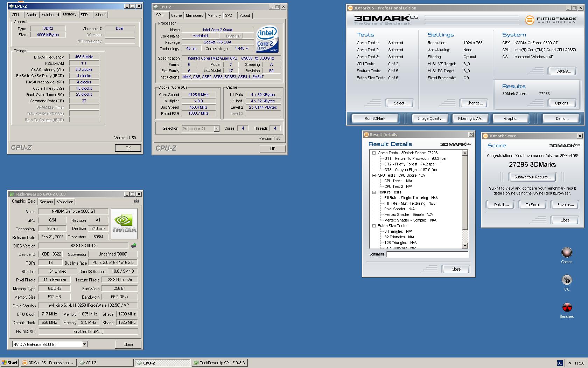588x368 pixels.
Task: Export score To Excel
Action: 532,205
